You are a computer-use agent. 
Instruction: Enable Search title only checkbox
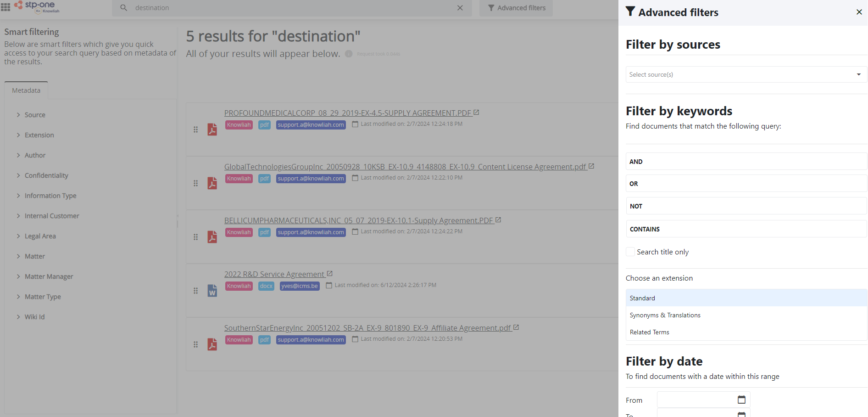point(631,252)
